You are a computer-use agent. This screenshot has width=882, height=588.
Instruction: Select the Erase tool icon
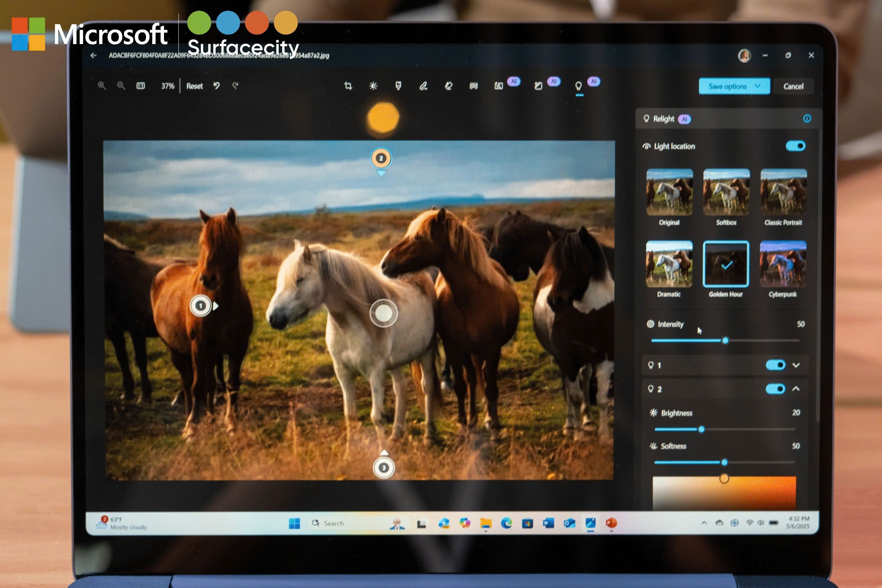(x=448, y=86)
